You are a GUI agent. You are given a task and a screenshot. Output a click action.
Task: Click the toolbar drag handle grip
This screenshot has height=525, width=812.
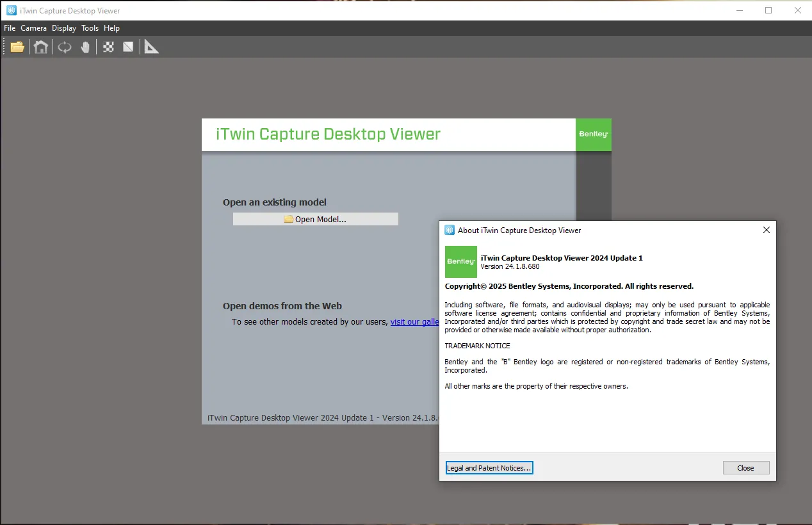point(4,47)
